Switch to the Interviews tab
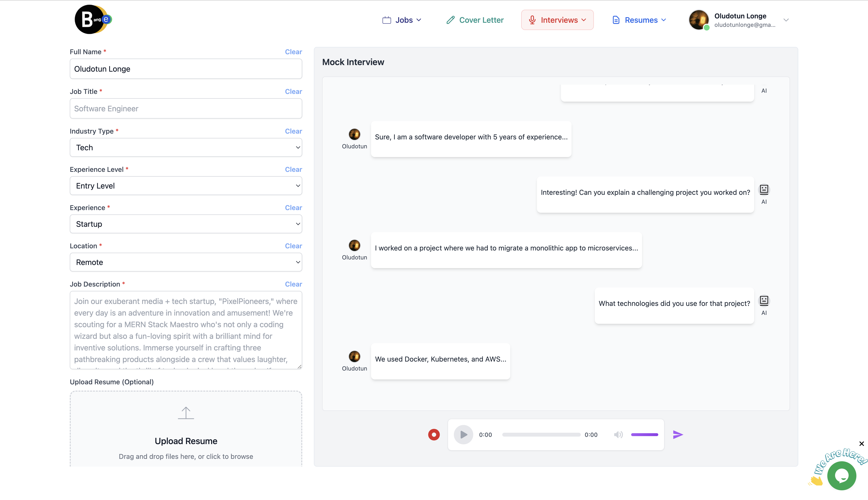The height and width of the screenshot is (500, 868). click(557, 20)
